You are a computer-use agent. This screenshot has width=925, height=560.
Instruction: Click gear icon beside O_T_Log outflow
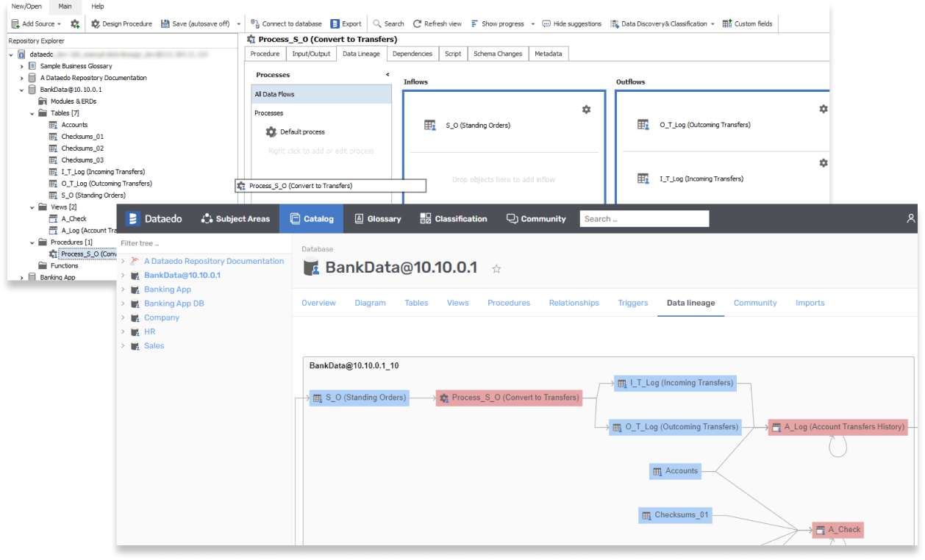(x=824, y=109)
